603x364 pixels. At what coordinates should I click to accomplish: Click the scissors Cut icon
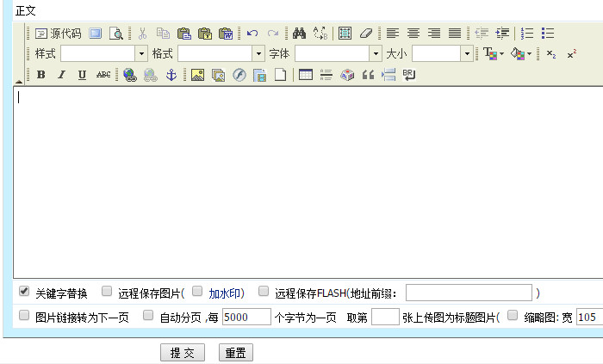pos(143,34)
